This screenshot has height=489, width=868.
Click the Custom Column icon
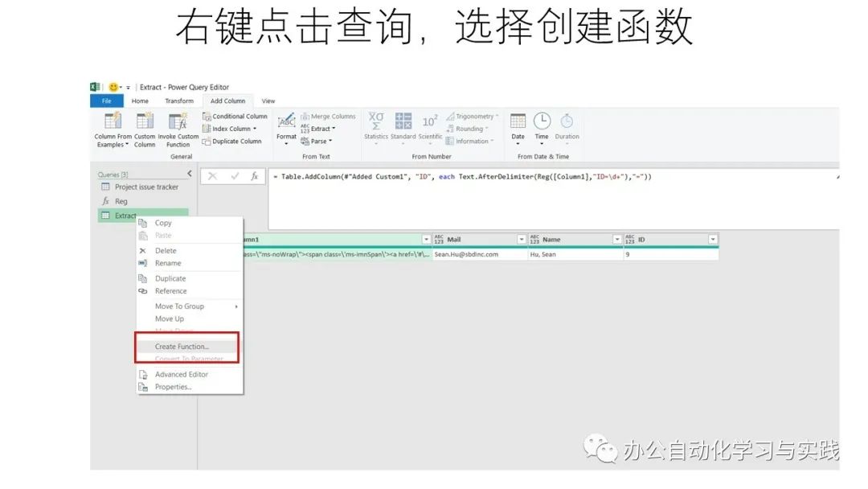[145, 120]
